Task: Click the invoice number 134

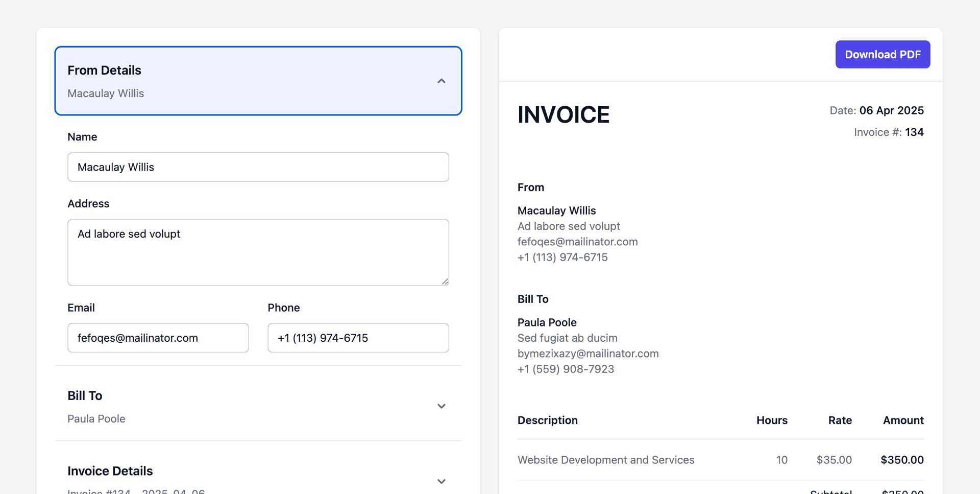Action: pyautogui.click(x=915, y=132)
